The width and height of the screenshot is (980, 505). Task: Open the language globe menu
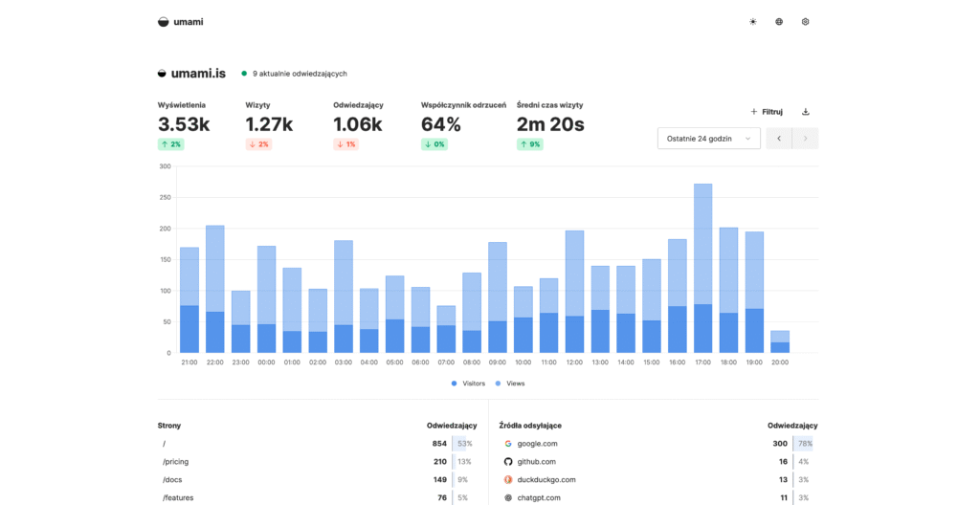point(779,22)
